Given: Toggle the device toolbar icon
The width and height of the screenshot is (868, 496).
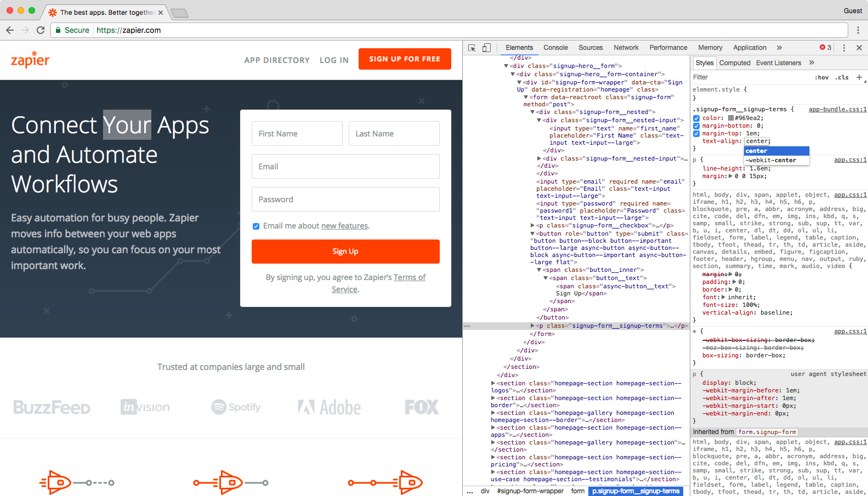Looking at the screenshot, I should coord(486,48).
